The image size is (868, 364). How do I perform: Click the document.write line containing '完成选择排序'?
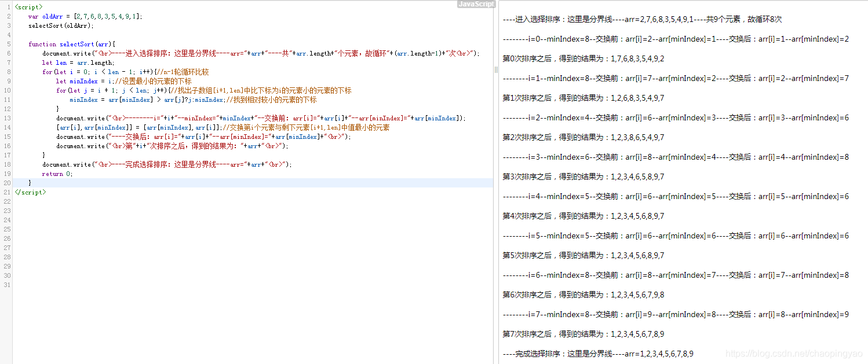(167, 164)
